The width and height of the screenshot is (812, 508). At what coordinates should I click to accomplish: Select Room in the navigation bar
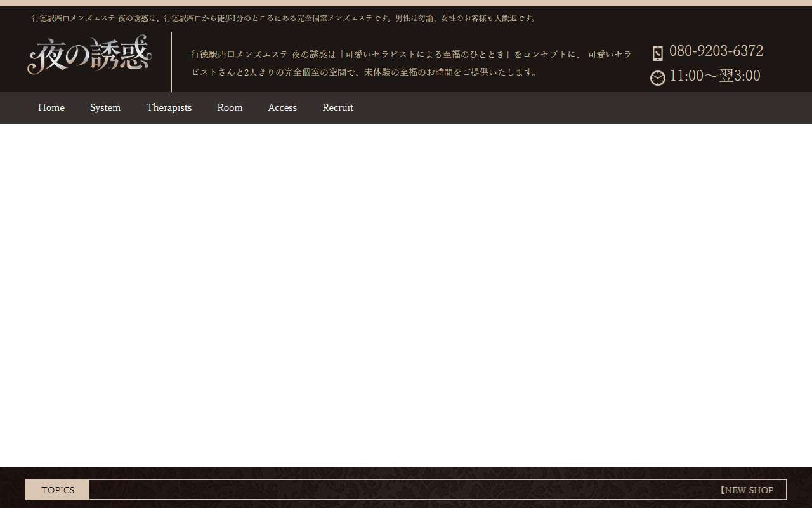(x=230, y=108)
